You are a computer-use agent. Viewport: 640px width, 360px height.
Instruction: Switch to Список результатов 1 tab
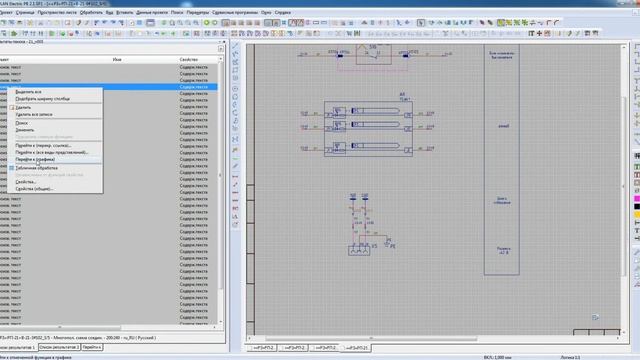18,347
